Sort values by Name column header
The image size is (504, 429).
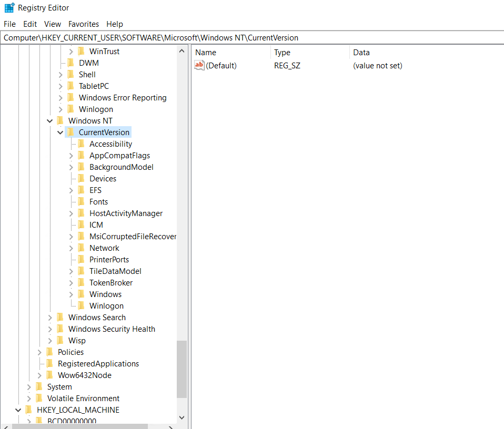pos(231,53)
